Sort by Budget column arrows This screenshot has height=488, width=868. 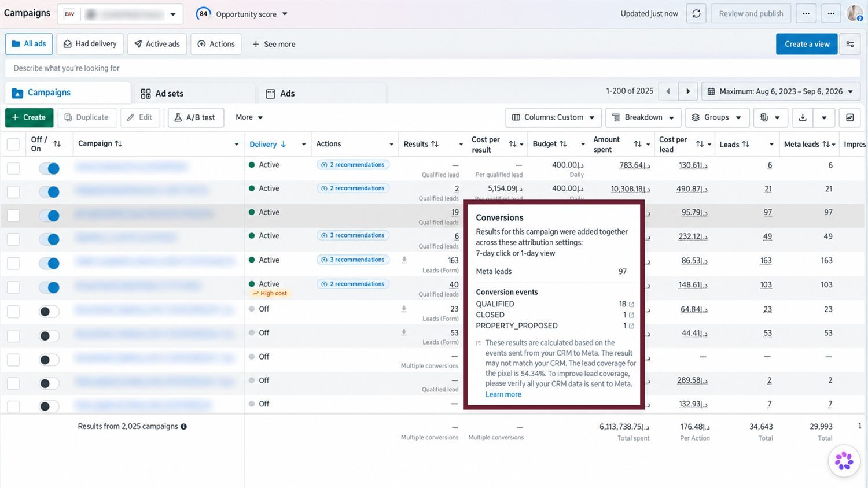pos(563,144)
